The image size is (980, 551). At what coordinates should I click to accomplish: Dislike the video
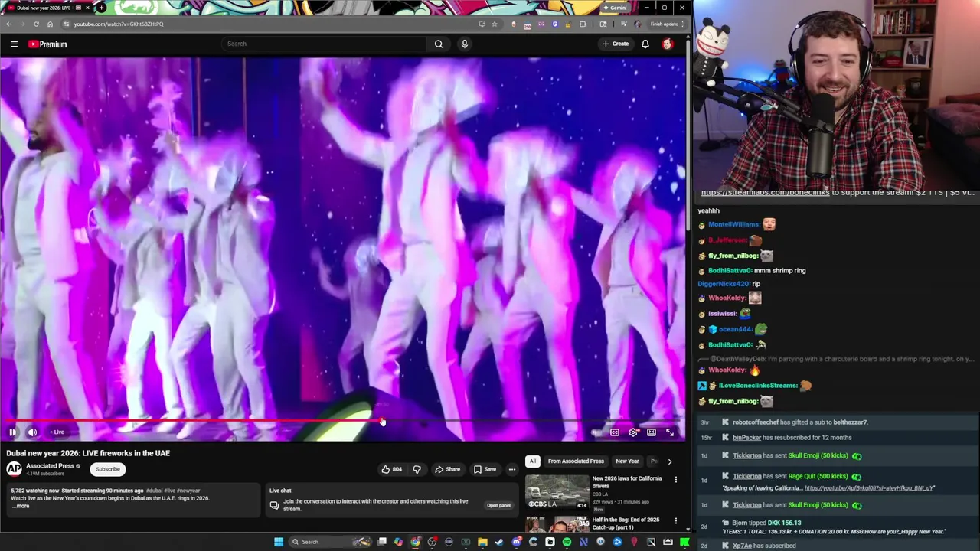417,469
